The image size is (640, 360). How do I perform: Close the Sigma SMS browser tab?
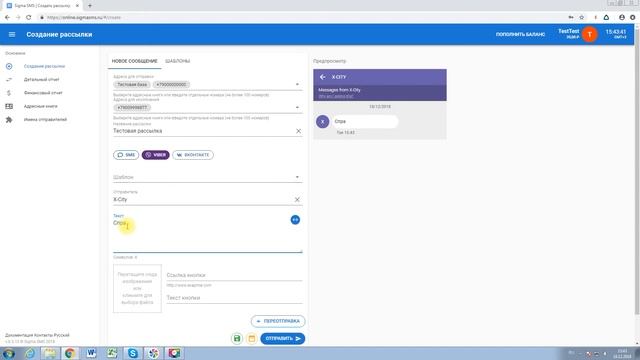(77, 6)
